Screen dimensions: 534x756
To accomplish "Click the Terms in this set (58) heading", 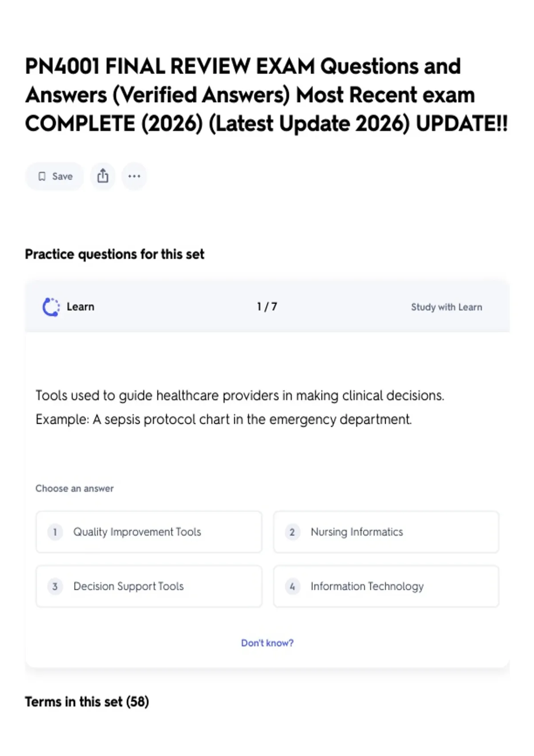I will (x=87, y=702).
